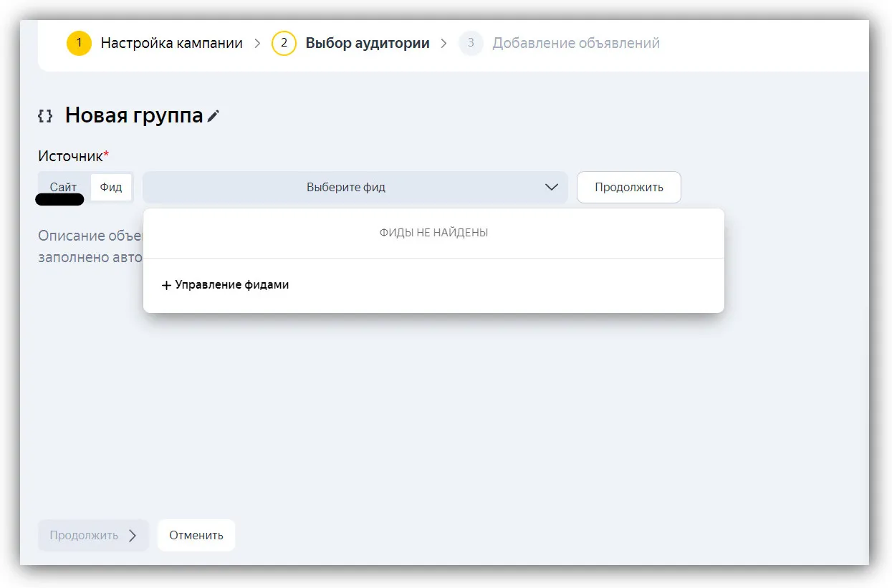Select the Фид source option
Image resolution: width=892 pixels, height=588 pixels.
111,187
